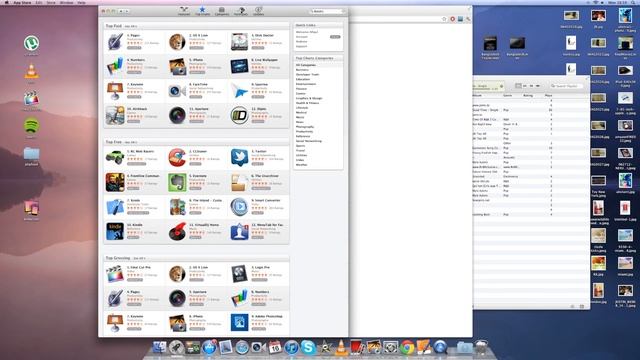This screenshot has width=640, height=360.
Task: Focus the iTunes window search field
Action: (x=567, y=86)
